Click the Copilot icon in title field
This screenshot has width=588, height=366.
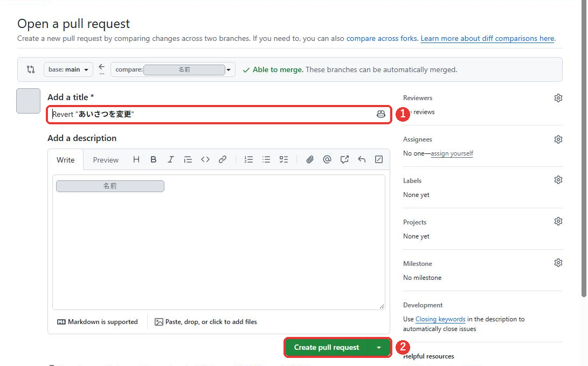[x=381, y=114]
